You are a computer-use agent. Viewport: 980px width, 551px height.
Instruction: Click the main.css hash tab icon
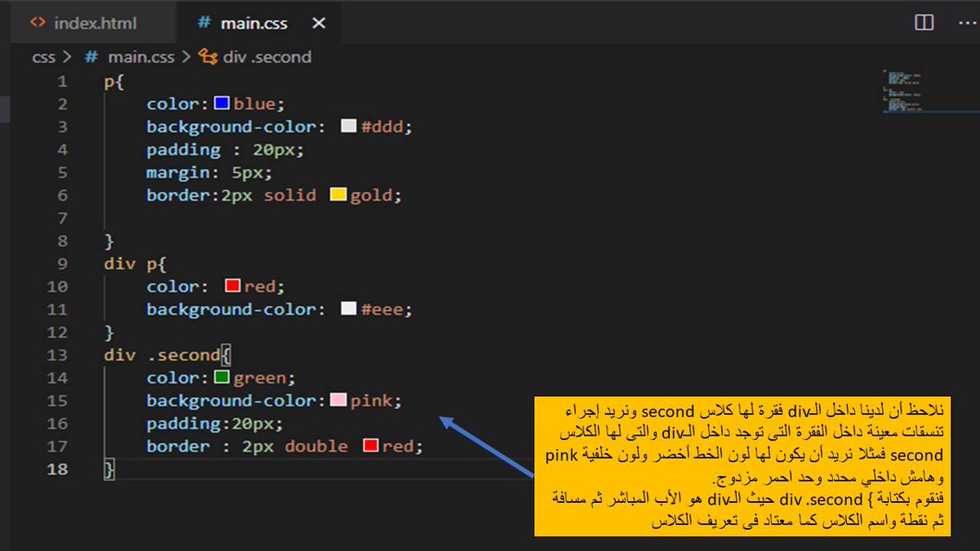click(x=204, y=23)
